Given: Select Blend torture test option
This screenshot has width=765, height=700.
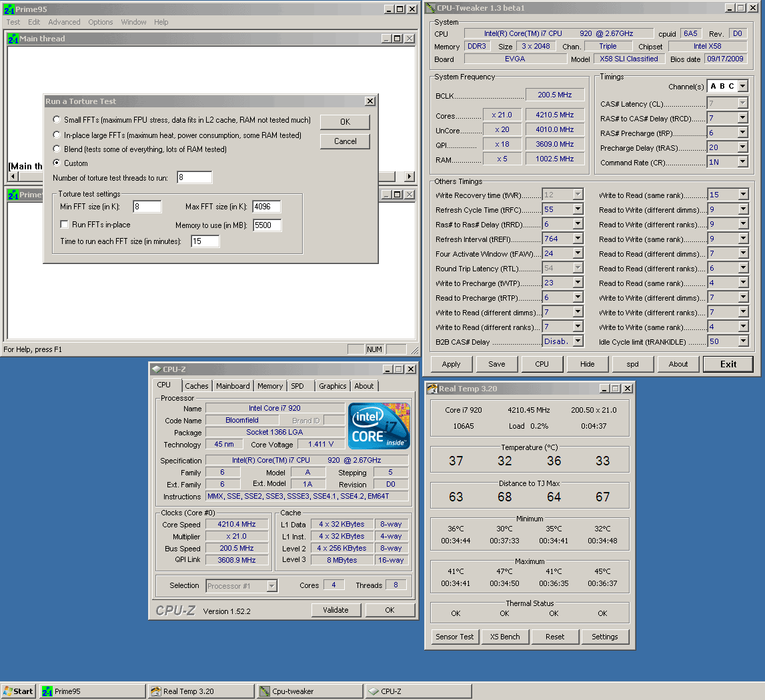Looking at the screenshot, I should [57, 149].
